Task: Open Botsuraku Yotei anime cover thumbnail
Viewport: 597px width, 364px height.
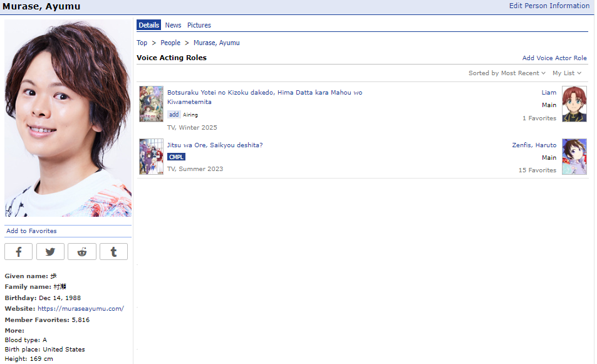Action: point(151,104)
